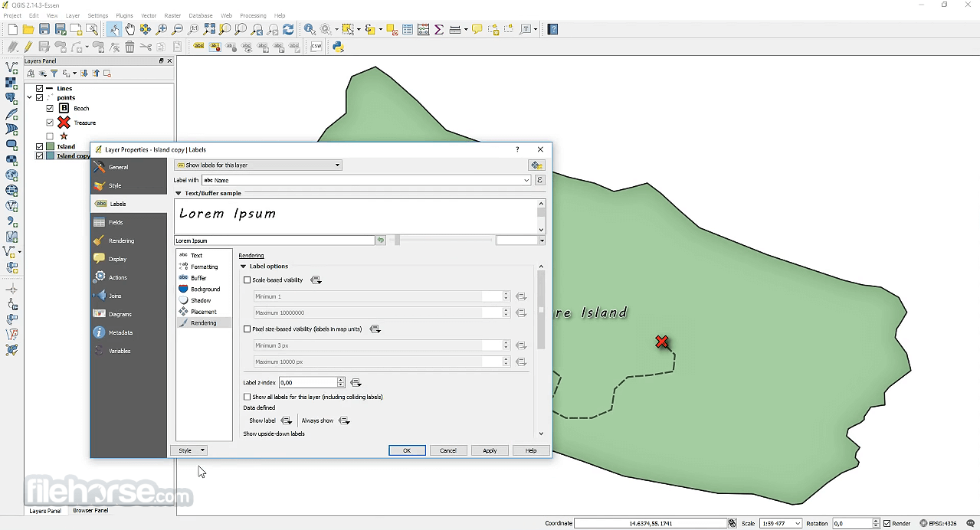Click Zoom Full extent icon
Image resolution: width=980 pixels, height=530 pixels.
[x=209, y=29]
